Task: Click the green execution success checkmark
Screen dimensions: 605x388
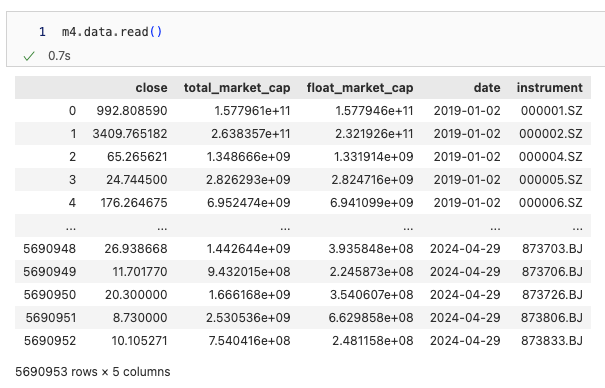Action: (29, 56)
